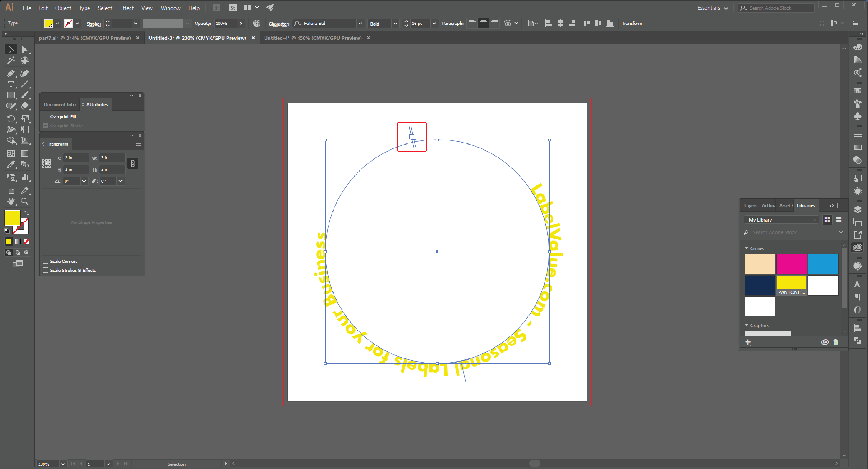Collapse the Graphics section
868x469 pixels.
pyautogui.click(x=747, y=325)
